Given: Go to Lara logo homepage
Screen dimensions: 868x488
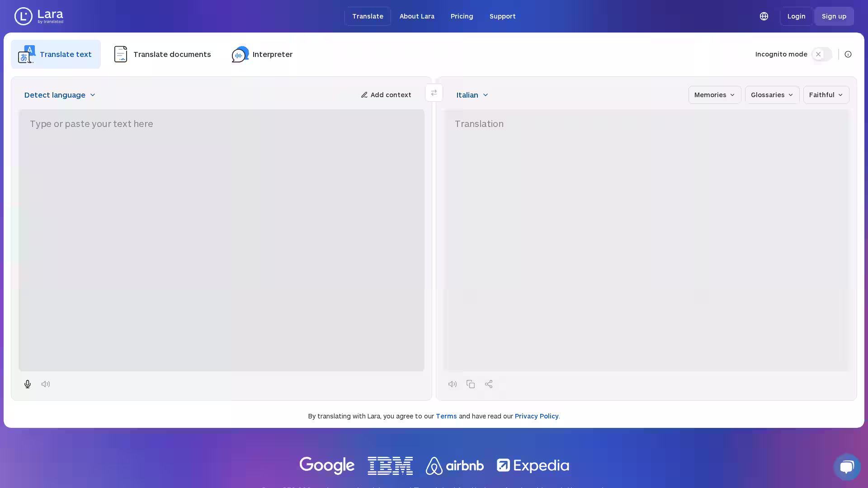Looking at the screenshot, I should 39,16.
